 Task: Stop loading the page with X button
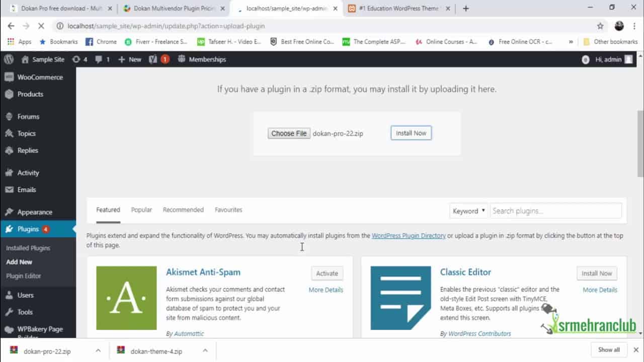click(41, 26)
